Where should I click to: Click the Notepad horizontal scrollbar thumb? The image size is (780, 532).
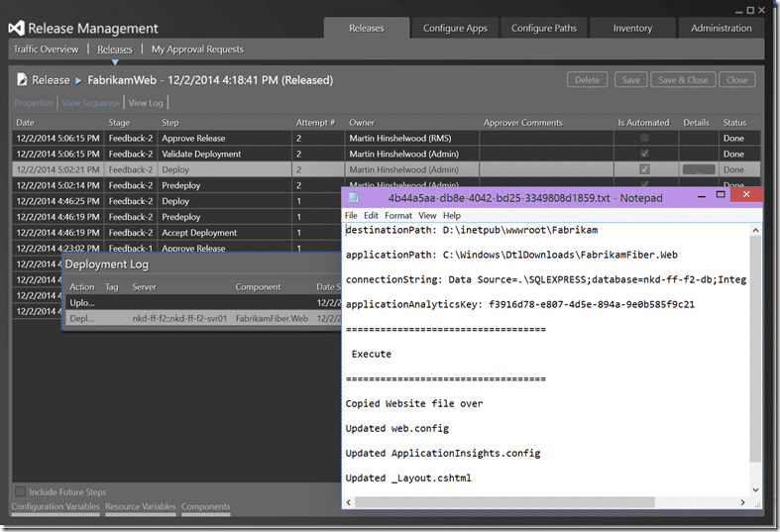tap(504, 502)
